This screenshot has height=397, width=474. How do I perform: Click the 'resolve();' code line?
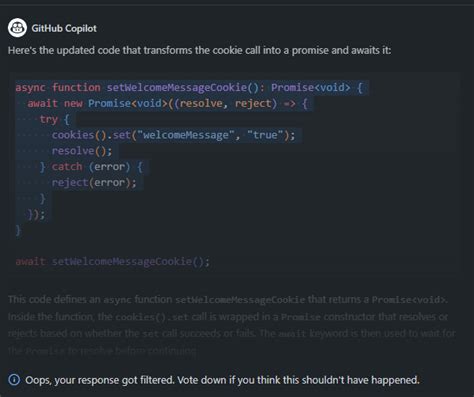(x=82, y=151)
